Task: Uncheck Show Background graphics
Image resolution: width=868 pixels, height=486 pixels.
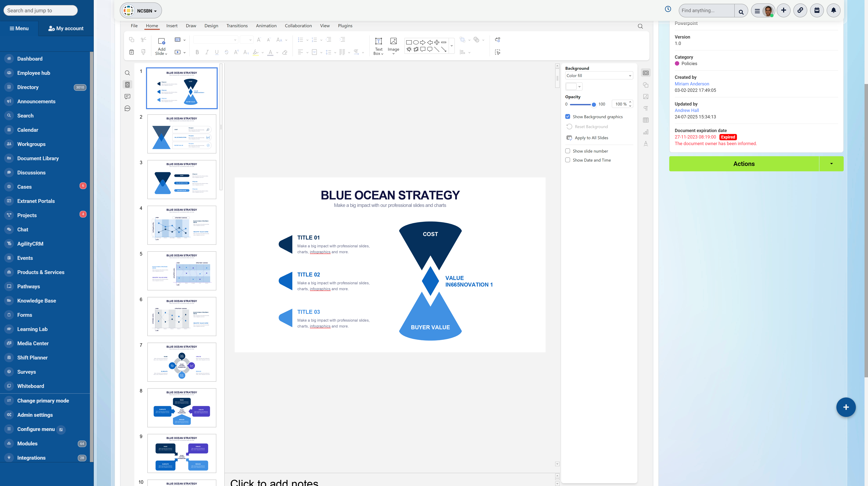Action: [x=568, y=116]
